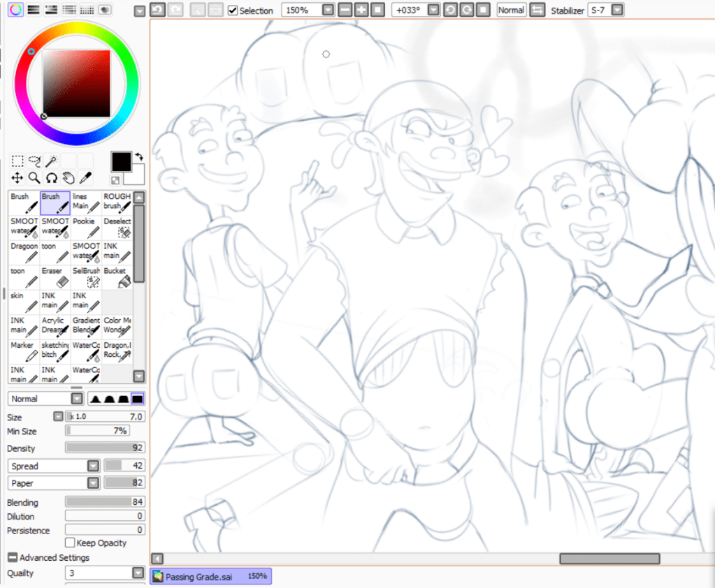Select the 'sketching bitch' brush preset
The height and width of the screenshot is (588, 715).
(55, 350)
